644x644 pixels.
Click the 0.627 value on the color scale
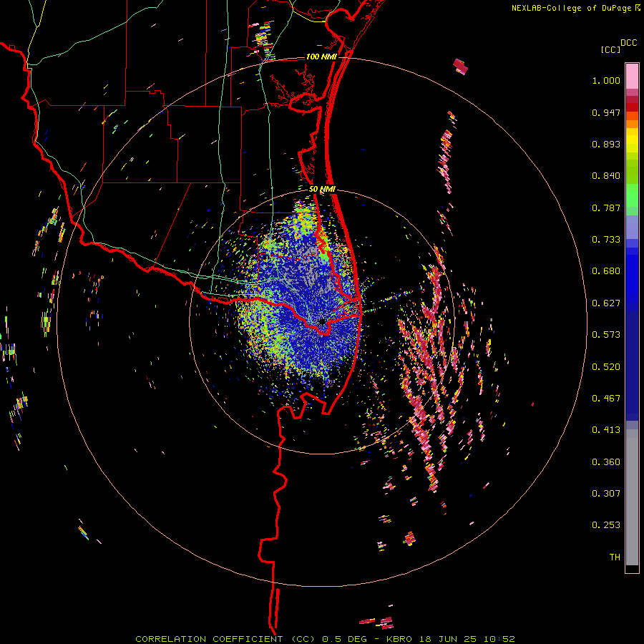click(x=606, y=303)
